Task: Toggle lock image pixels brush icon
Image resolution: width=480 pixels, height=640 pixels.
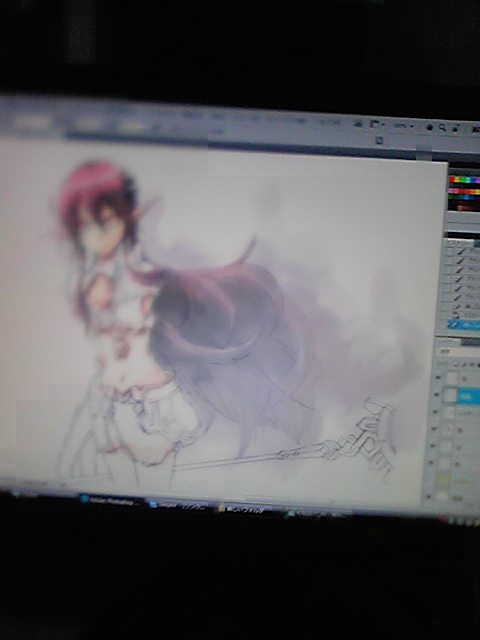Action: [464, 364]
